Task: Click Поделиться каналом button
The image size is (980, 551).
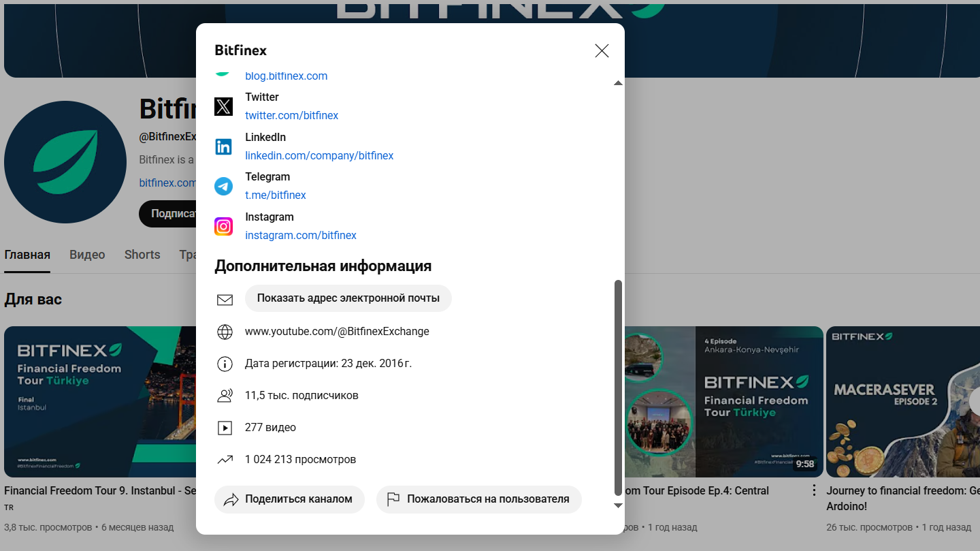Action: pos(289,499)
